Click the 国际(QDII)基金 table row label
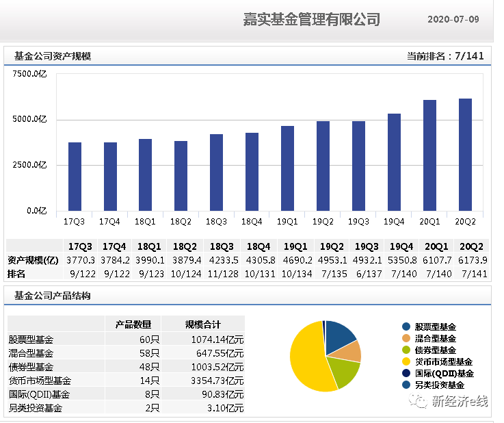Viewport: 504px width, 423px height. tap(39, 394)
